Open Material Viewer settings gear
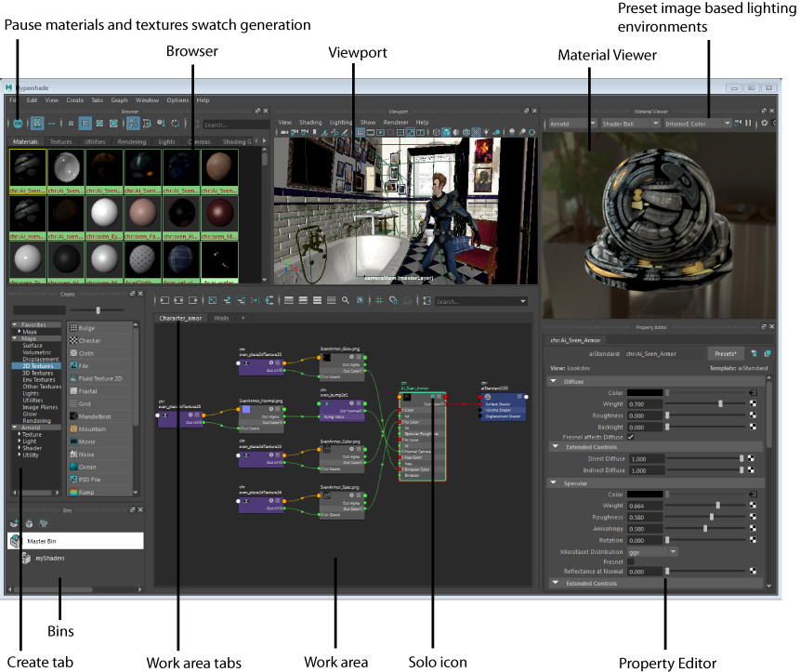The image size is (800, 672). (765, 123)
